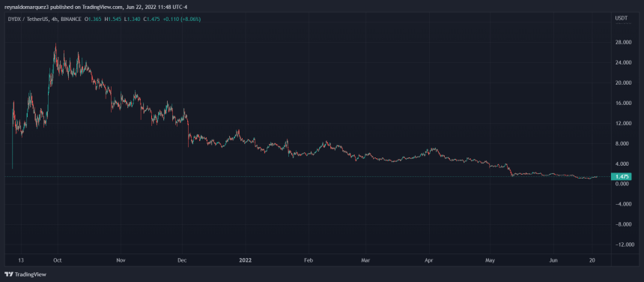This screenshot has width=644, height=282.
Task: Click the high value H1.545
Action: [x=112, y=19]
